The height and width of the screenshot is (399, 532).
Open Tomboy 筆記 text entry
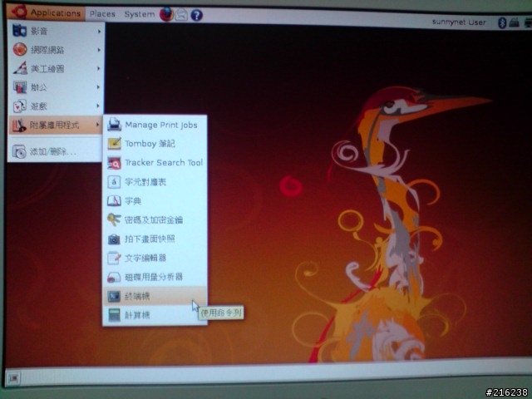[150, 144]
